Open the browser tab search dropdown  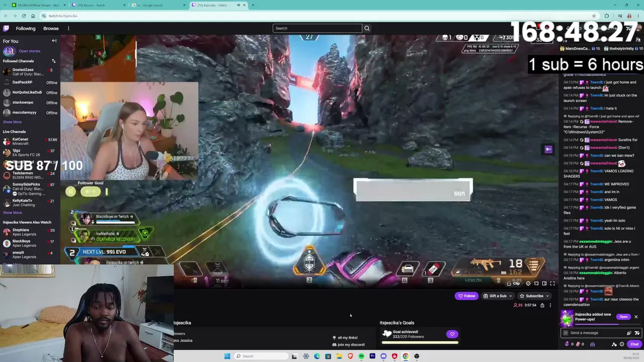4,5
